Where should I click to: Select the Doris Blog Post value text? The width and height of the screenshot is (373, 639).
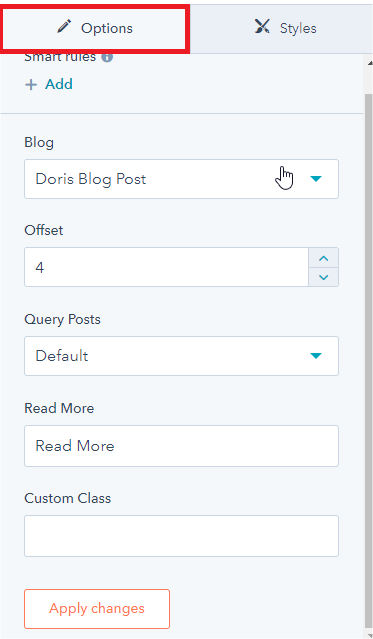click(x=91, y=179)
